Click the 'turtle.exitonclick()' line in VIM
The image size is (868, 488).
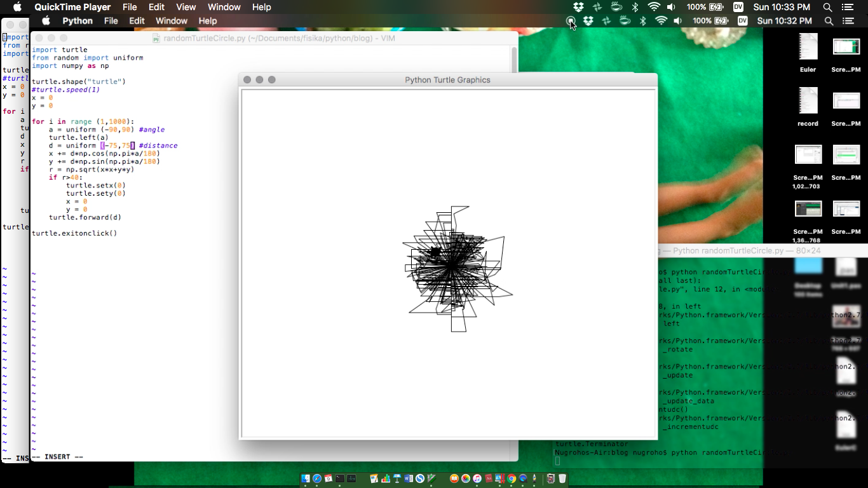point(74,233)
